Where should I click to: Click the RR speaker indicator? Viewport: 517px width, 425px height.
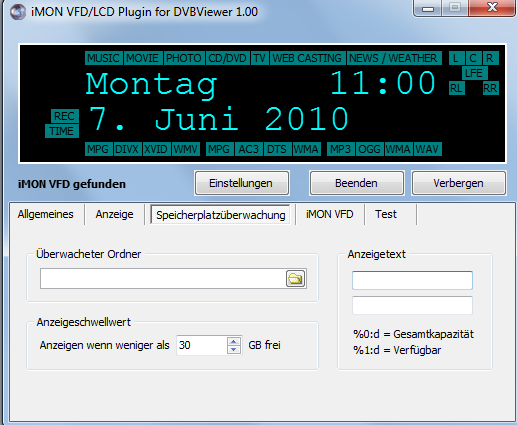pyautogui.click(x=490, y=88)
